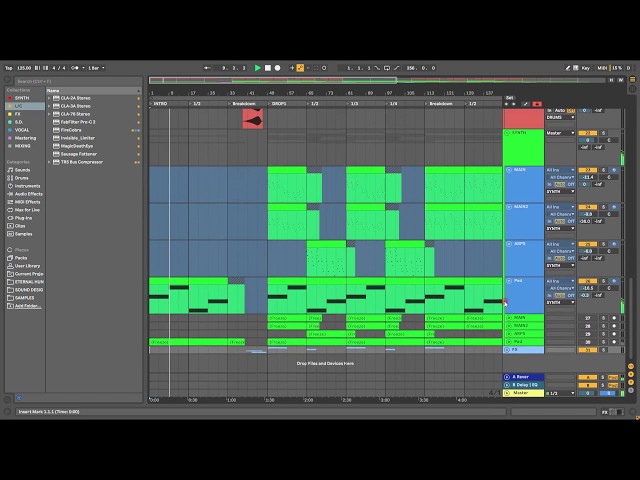The image size is (640, 480).
Task: Click the MIDI Arrangement Overdub plus icon
Action: pos(292,68)
